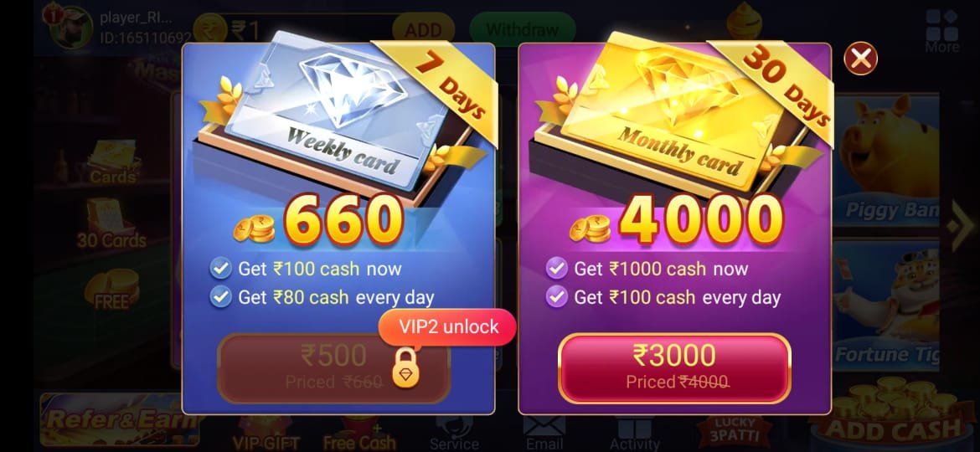Tick "Get ₹100 cash every day" checkmark
This screenshot has height=452, width=980.
(556, 296)
